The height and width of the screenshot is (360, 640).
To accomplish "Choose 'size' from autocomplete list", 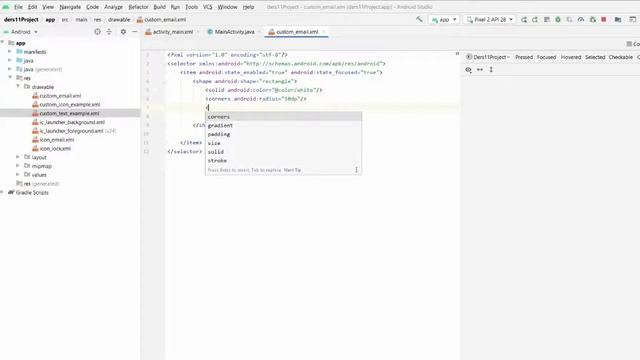I will point(283,143).
